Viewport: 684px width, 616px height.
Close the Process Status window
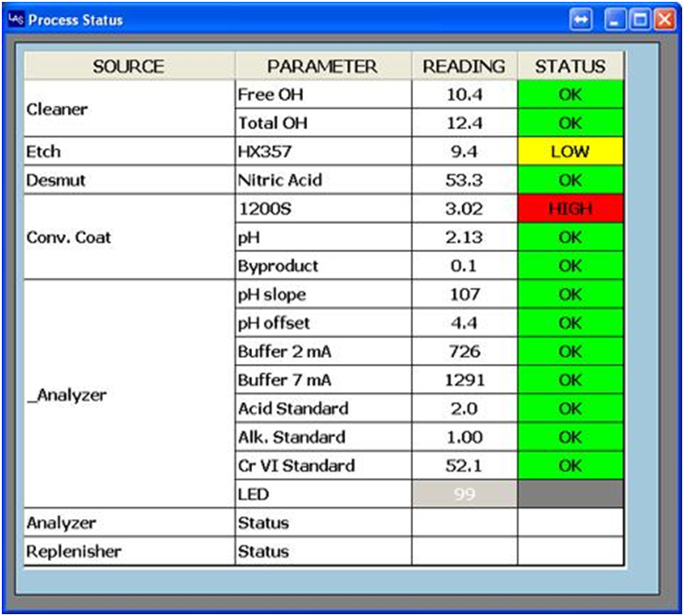click(x=665, y=20)
